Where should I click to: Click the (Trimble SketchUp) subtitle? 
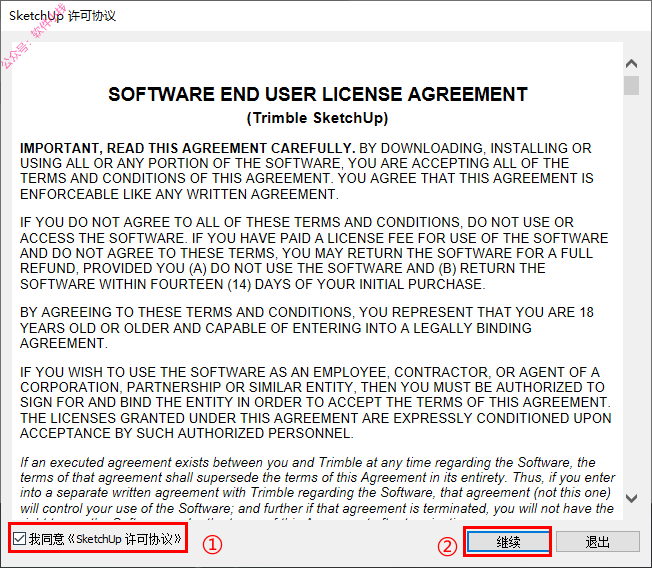(x=318, y=118)
